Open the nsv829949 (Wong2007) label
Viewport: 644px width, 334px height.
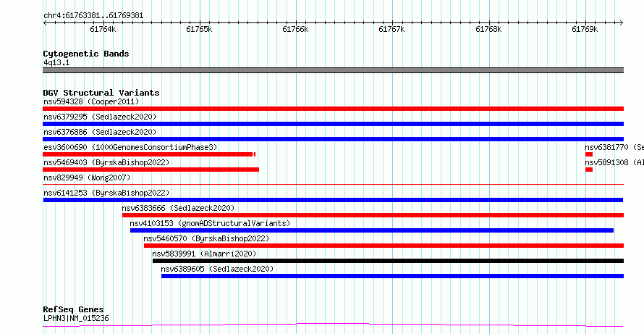click(87, 178)
